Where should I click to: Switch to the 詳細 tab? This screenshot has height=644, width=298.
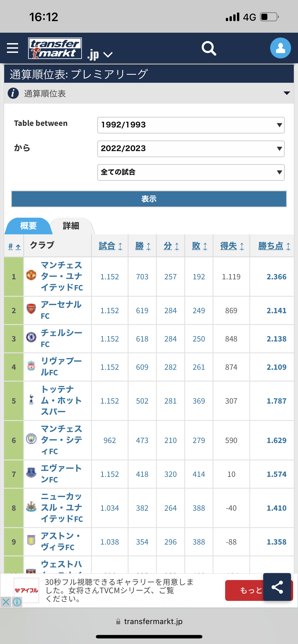coord(71,226)
